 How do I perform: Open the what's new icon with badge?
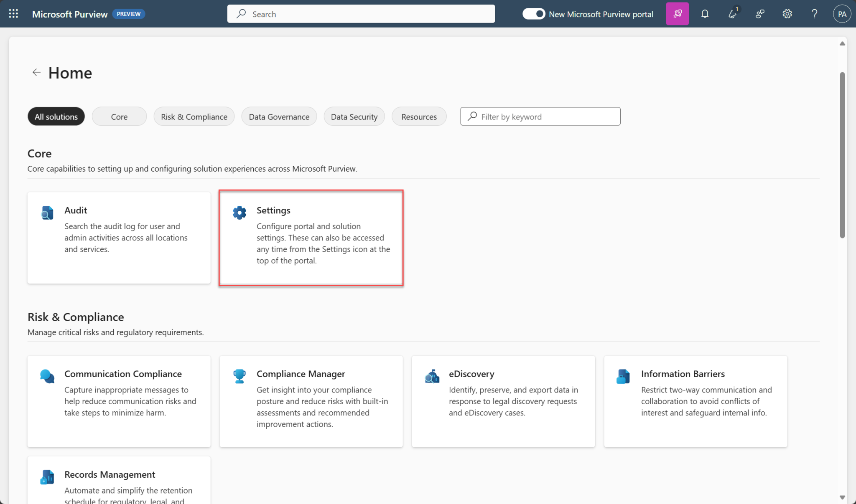(x=732, y=14)
